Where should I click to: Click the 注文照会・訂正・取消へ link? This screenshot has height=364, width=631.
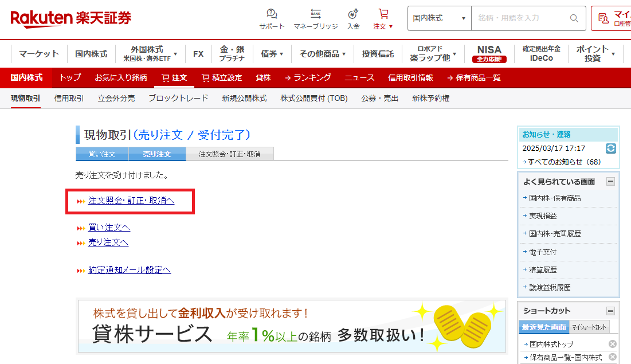pyautogui.click(x=131, y=201)
